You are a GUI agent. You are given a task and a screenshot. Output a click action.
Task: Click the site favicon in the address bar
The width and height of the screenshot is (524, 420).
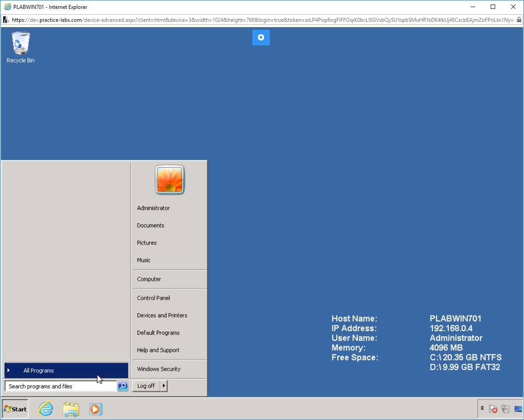(x=6, y=20)
